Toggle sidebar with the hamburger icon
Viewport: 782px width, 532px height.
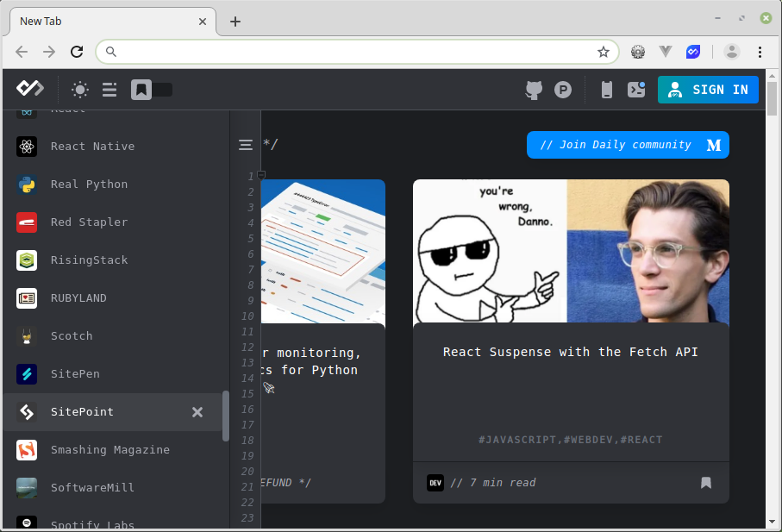coord(246,145)
